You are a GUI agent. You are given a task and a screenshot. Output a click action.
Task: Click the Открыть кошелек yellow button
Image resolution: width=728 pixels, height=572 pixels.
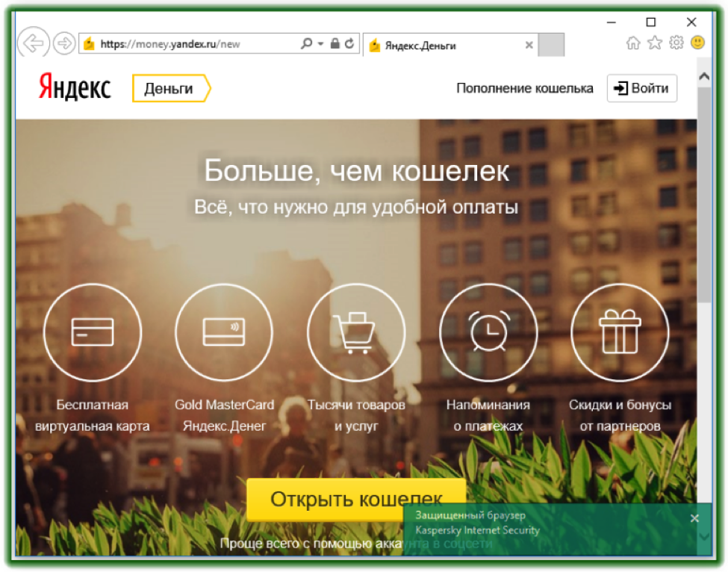[x=356, y=500]
